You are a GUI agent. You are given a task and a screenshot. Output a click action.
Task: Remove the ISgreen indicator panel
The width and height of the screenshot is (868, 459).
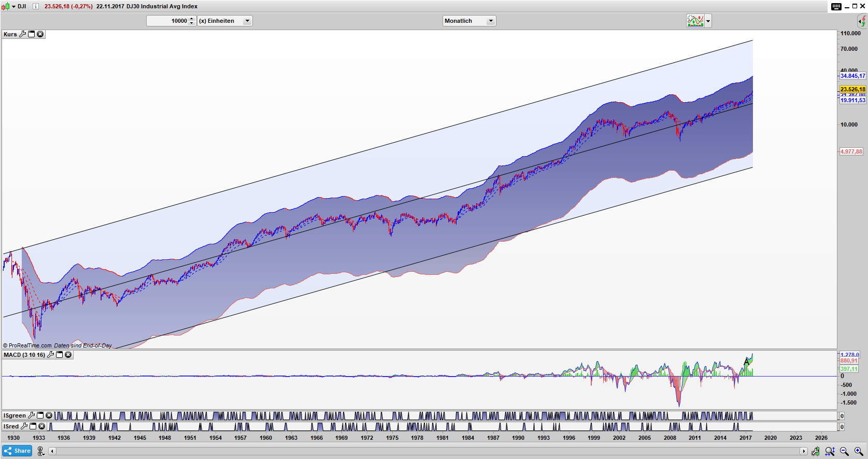pyautogui.click(x=49, y=415)
